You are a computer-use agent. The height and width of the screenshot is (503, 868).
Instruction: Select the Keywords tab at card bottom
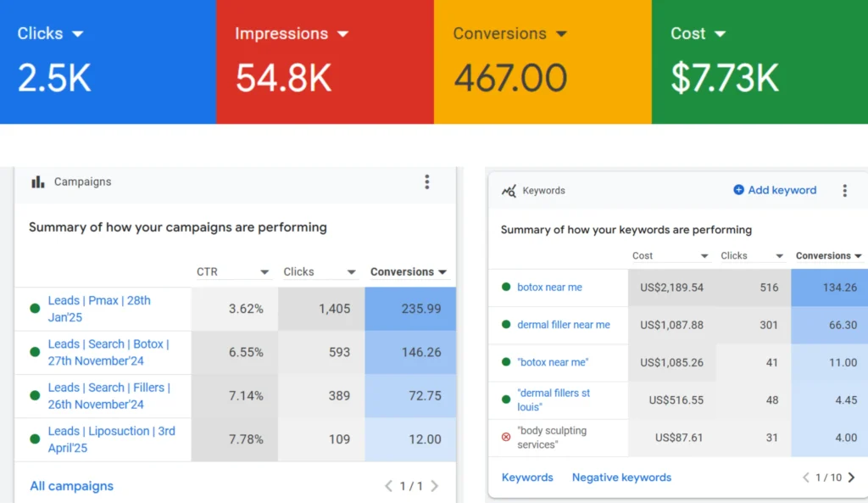coord(527,478)
